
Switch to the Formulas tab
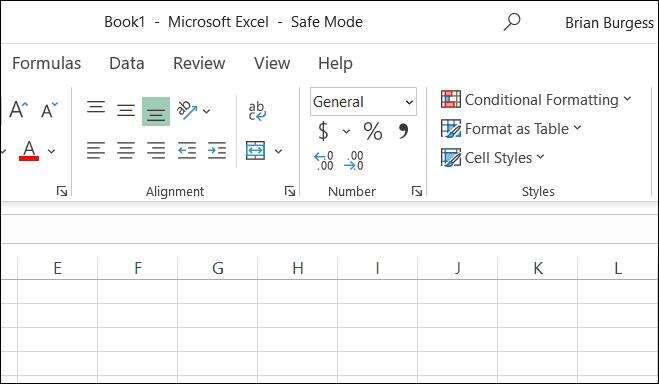tap(46, 63)
